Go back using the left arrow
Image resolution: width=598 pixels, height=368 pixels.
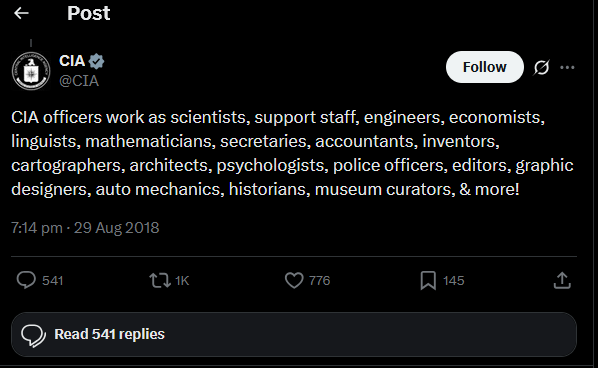point(21,13)
